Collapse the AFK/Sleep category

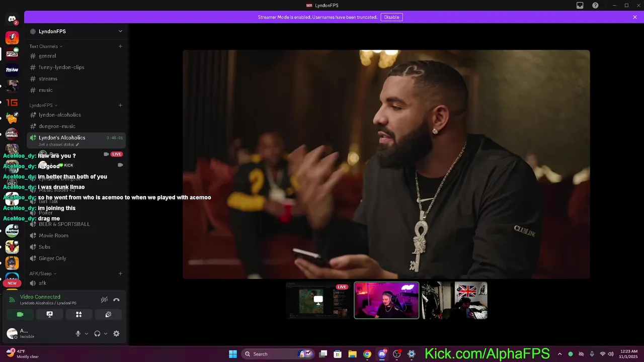(x=43, y=274)
